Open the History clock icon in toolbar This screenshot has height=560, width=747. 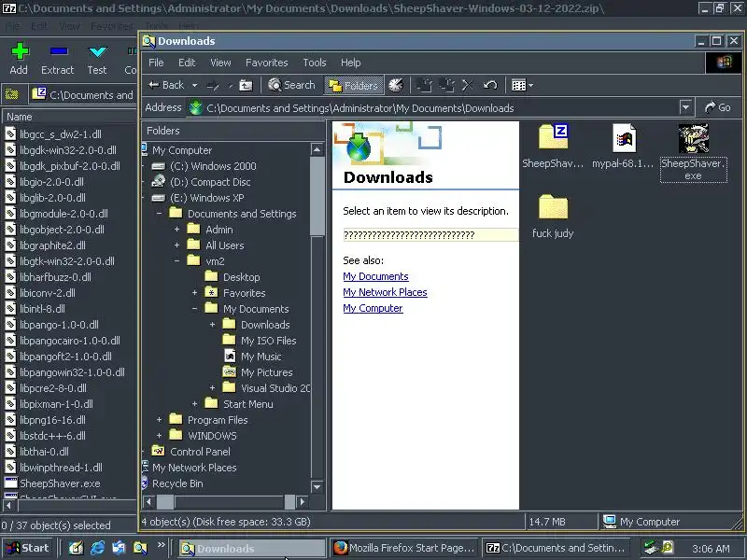point(396,85)
